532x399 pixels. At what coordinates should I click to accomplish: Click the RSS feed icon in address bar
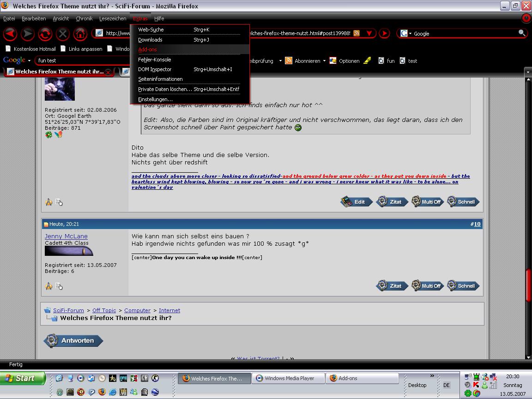coord(357,33)
